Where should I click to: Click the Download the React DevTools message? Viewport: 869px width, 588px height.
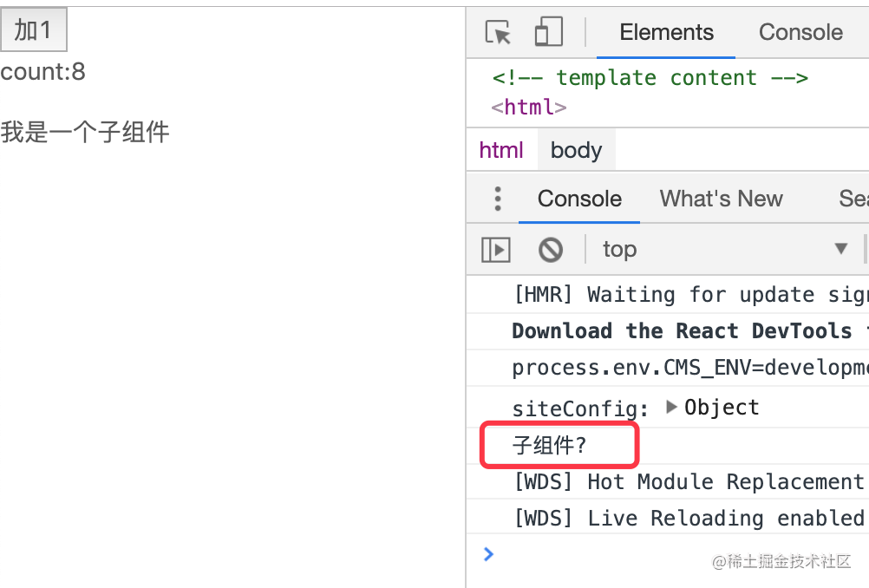coord(682,330)
